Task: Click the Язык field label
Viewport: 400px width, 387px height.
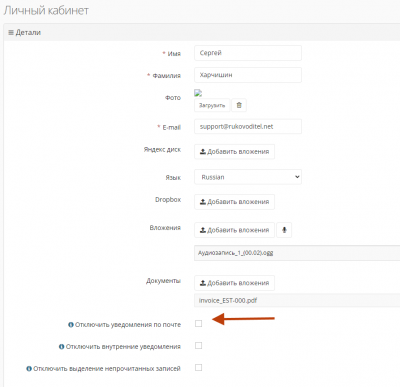Action: pyautogui.click(x=173, y=178)
